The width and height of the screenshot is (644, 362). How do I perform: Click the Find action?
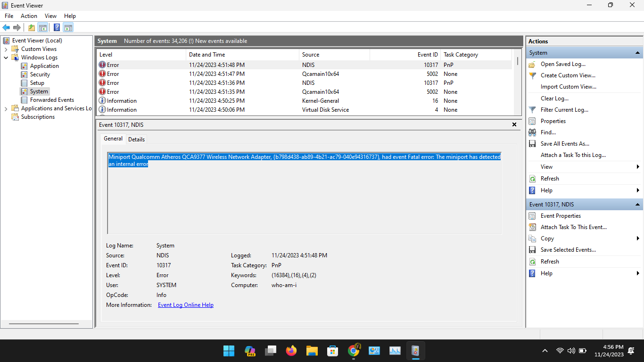point(548,132)
